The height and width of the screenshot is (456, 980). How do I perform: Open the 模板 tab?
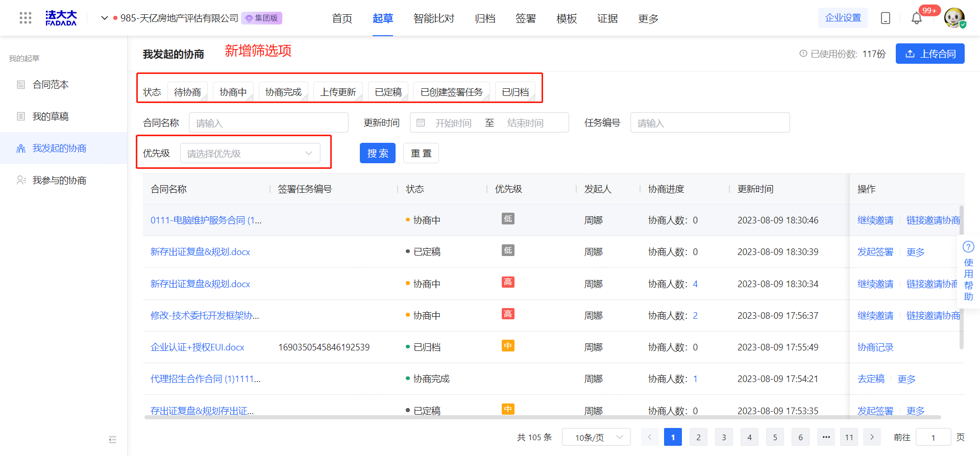(x=567, y=18)
